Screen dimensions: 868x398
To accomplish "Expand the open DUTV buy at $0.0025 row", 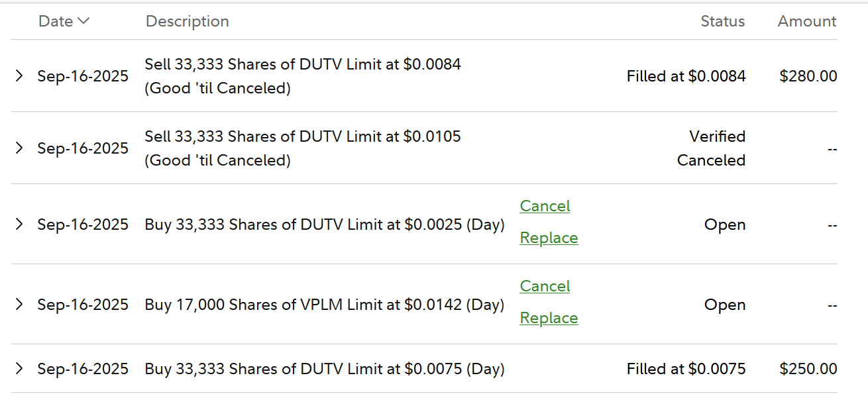I will pyautogui.click(x=19, y=224).
